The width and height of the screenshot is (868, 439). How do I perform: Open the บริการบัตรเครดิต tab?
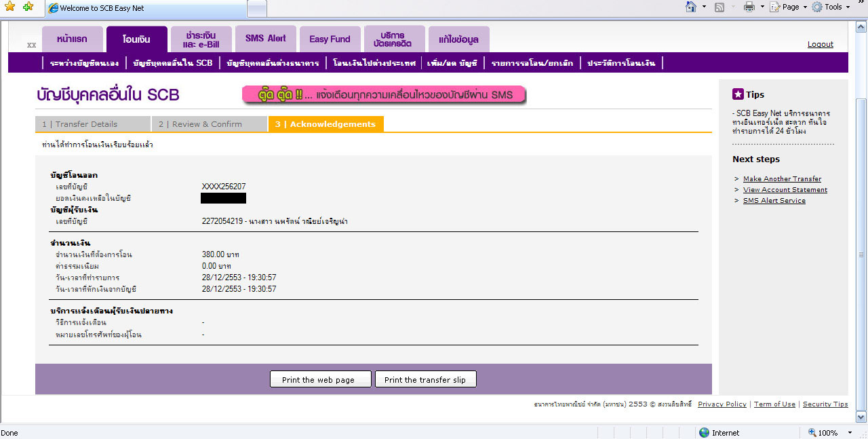394,39
